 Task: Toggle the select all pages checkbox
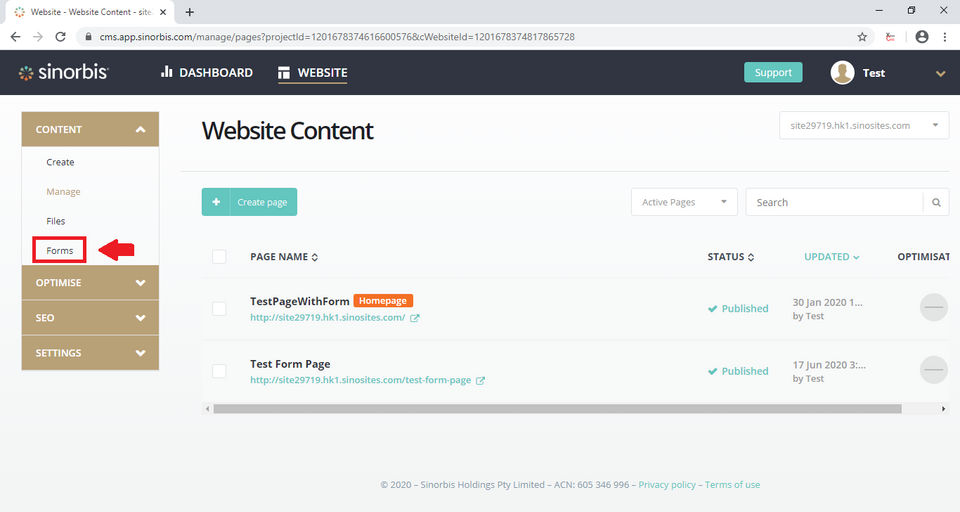click(x=219, y=257)
